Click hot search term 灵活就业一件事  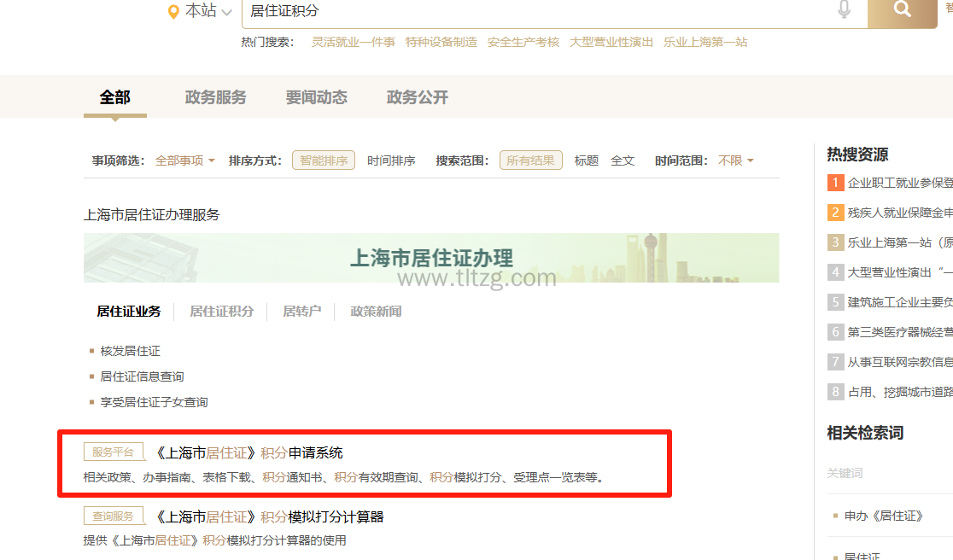click(x=353, y=42)
